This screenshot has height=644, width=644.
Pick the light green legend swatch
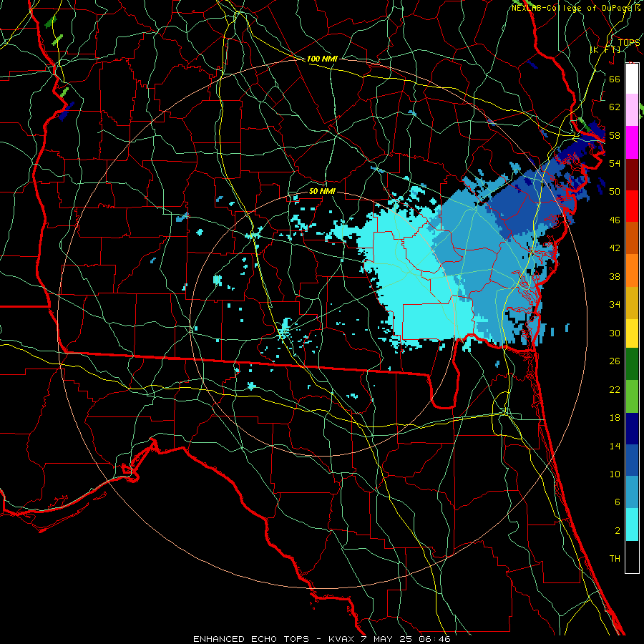point(632,396)
